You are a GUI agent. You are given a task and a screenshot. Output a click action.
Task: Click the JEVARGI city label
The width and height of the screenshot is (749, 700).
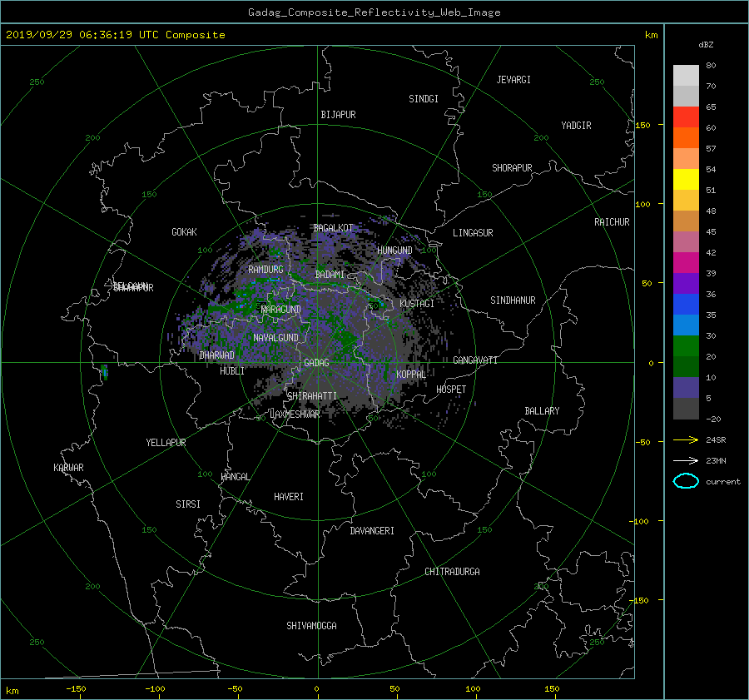click(x=513, y=79)
